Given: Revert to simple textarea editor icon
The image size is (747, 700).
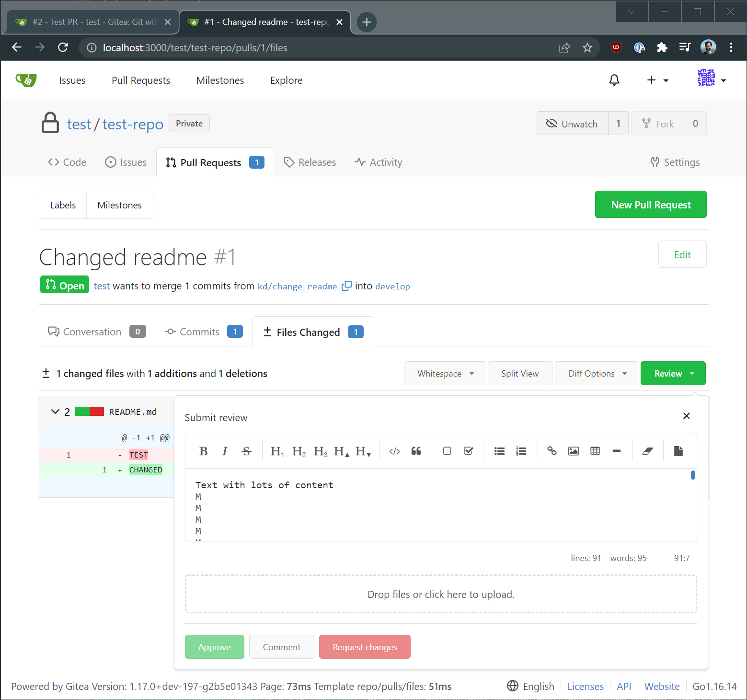Looking at the screenshot, I should pos(678,451).
